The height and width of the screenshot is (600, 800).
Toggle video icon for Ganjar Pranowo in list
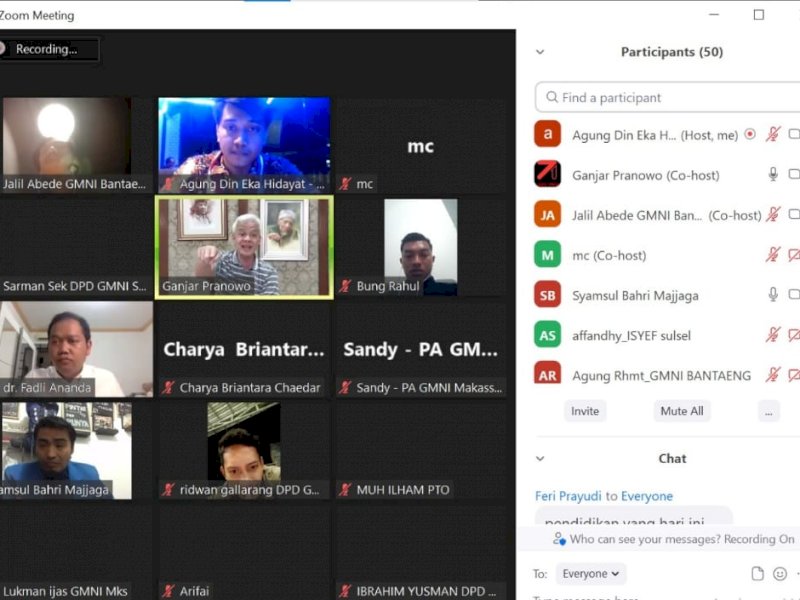[x=794, y=174]
